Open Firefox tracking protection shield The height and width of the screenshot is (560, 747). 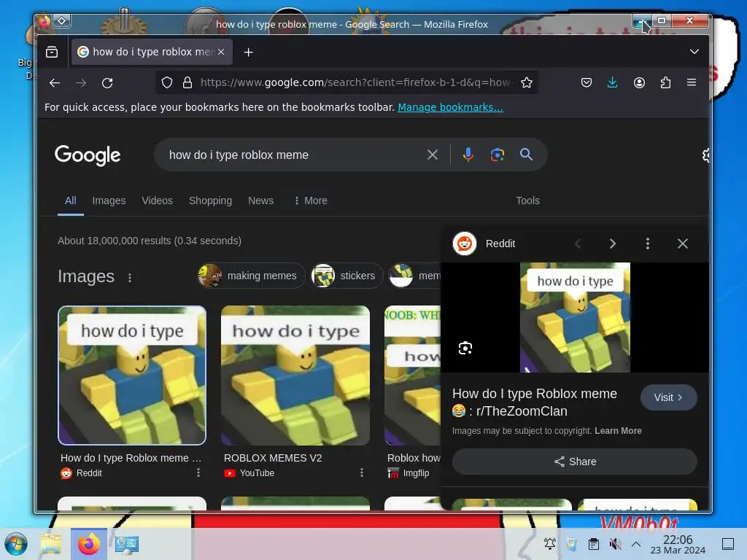(x=167, y=83)
